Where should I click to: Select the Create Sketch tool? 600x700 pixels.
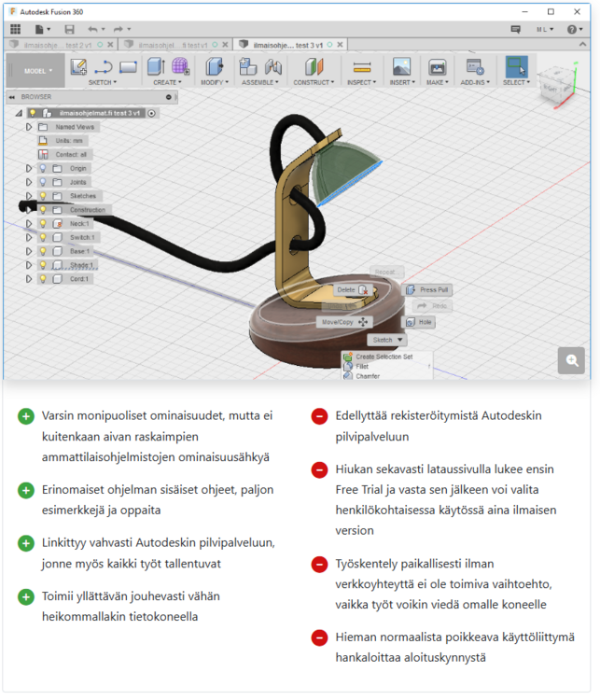pos(78,67)
